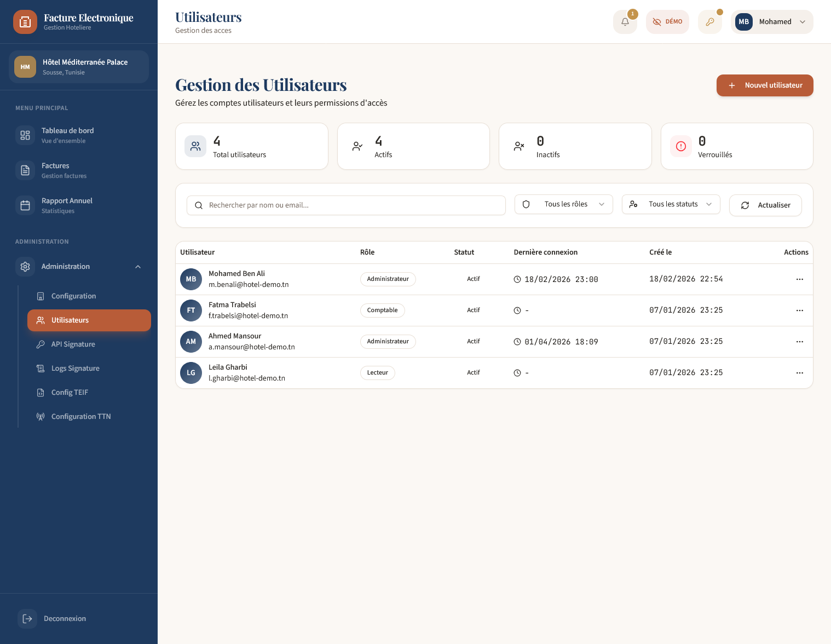Open actions menu for Mohamed Ben Ali
The width and height of the screenshot is (831, 644).
799,279
